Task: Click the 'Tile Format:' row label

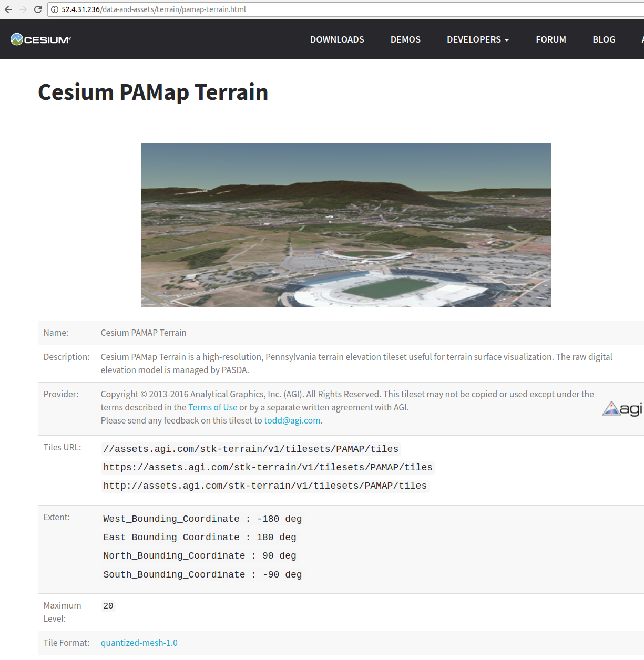Action: [66, 643]
